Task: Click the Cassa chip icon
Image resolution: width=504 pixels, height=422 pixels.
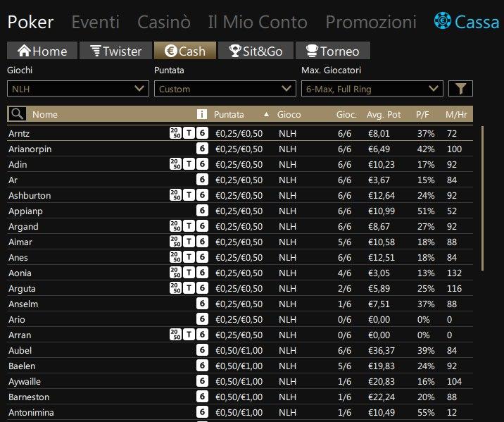Action: 443,22
